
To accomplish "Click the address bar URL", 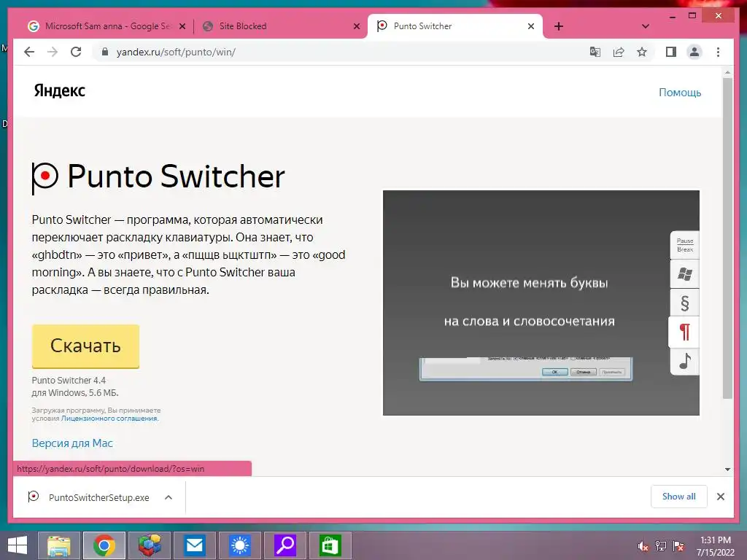I will (x=176, y=52).
